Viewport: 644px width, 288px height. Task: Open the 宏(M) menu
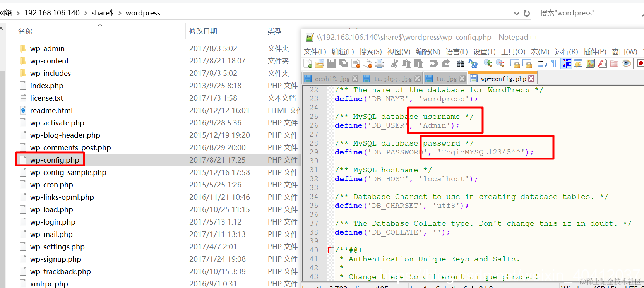coord(540,51)
